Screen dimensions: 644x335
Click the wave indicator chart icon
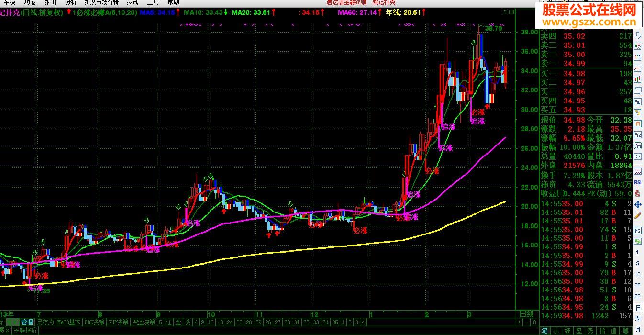pyautogui.click(x=638, y=171)
